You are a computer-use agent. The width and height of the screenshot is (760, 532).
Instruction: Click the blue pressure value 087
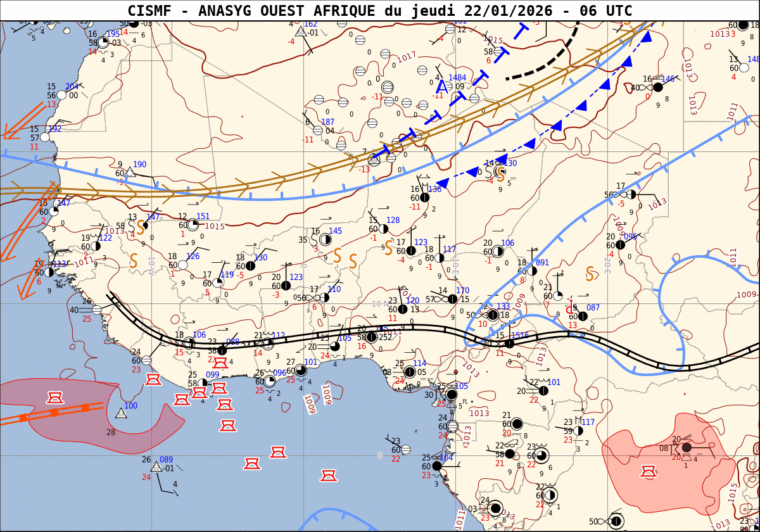[593, 308]
